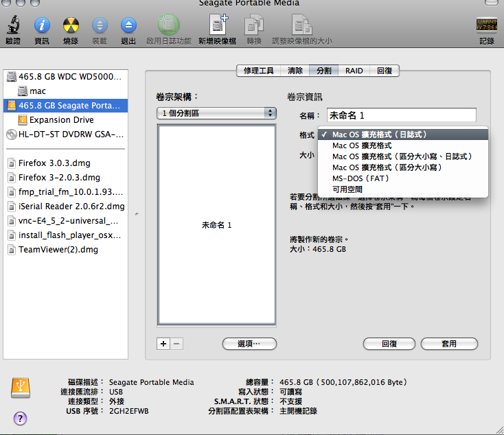
Task: Click the Enable Journaling icon
Action: point(168,25)
